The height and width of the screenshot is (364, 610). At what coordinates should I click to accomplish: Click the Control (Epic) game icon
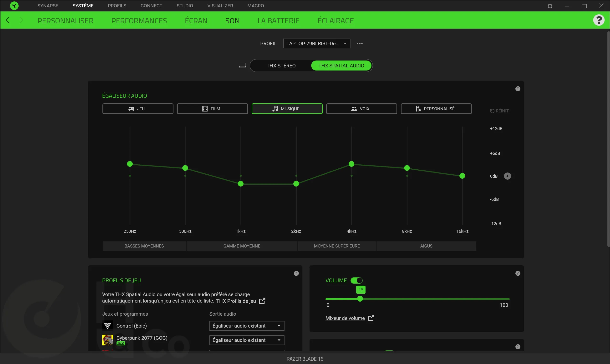[x=107, y=326]
